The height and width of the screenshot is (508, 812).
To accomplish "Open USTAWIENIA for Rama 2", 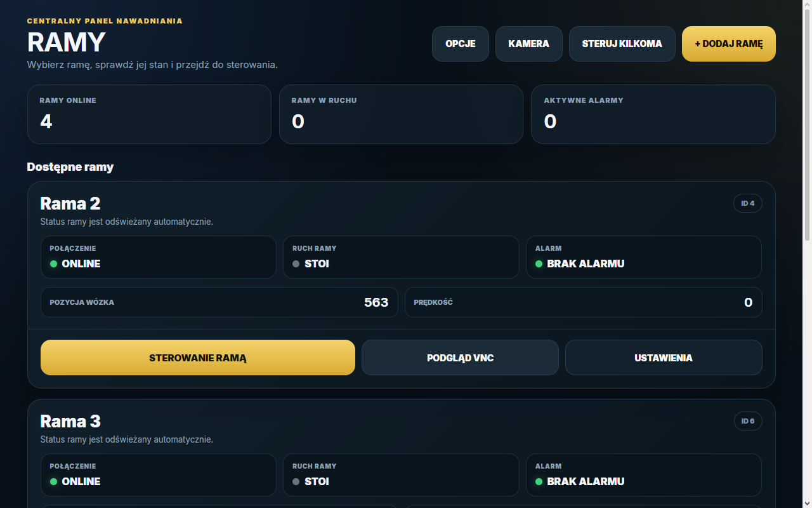I will click(664, 358).
